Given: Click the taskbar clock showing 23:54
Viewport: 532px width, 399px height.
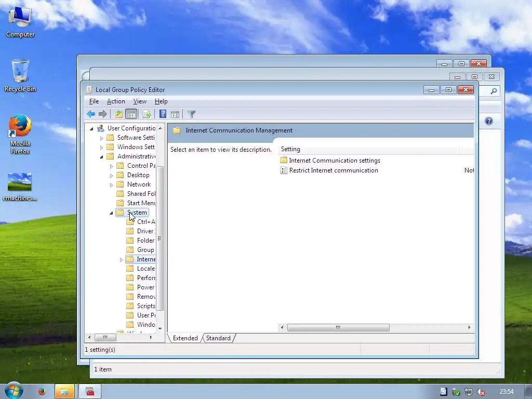Looking at the screenshot, I should coord(507,392).
